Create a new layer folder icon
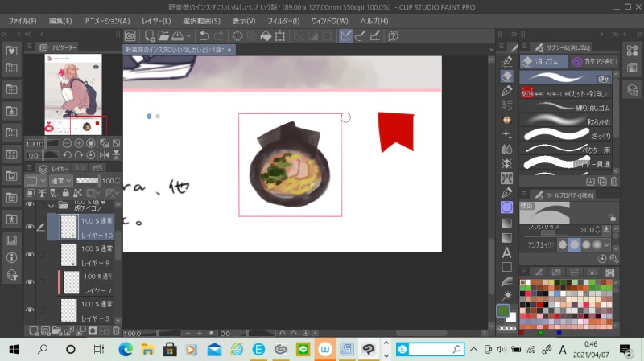 click(57, 330)
